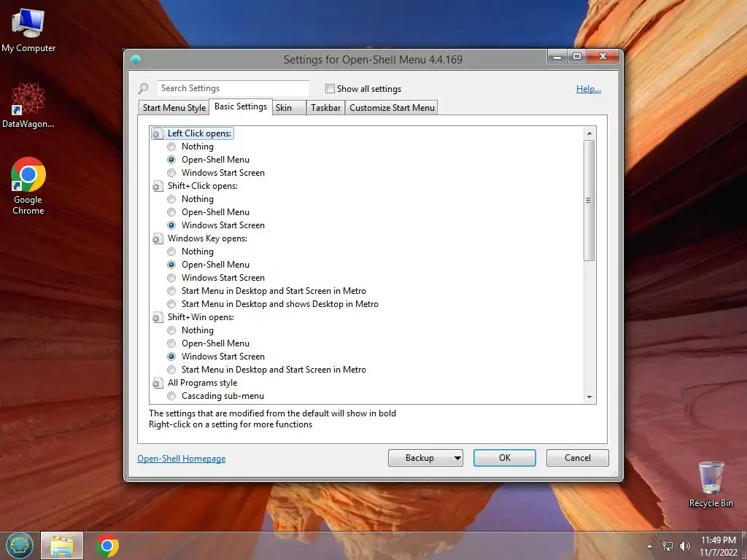Click the gear icon beside All Programs style

(158, 383)
